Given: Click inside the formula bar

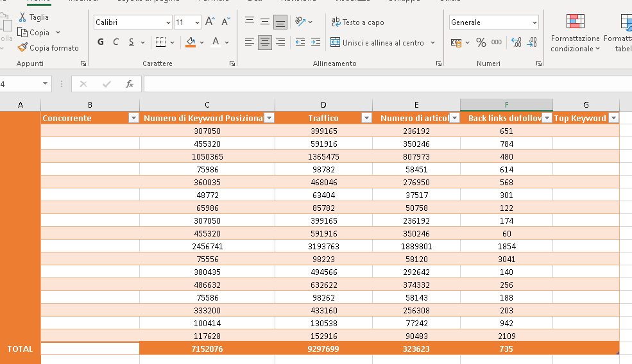Looking at the screenshot, I should [x=388, y=84].
